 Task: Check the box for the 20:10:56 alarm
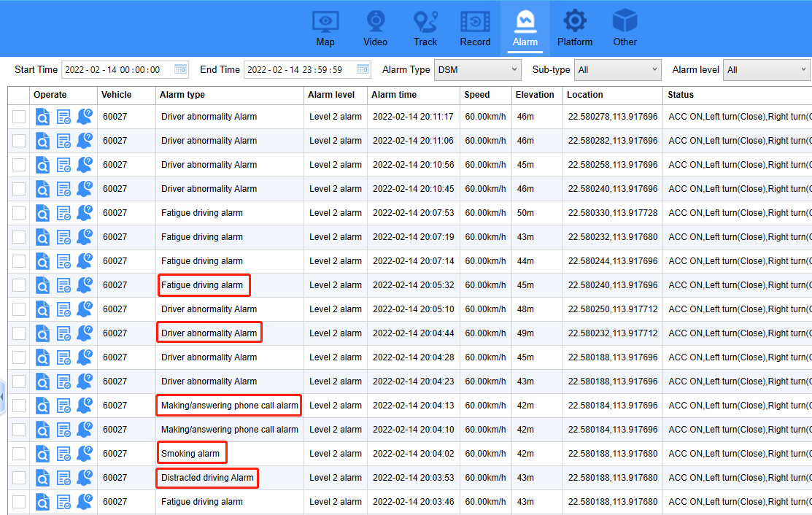pos(19,165)
